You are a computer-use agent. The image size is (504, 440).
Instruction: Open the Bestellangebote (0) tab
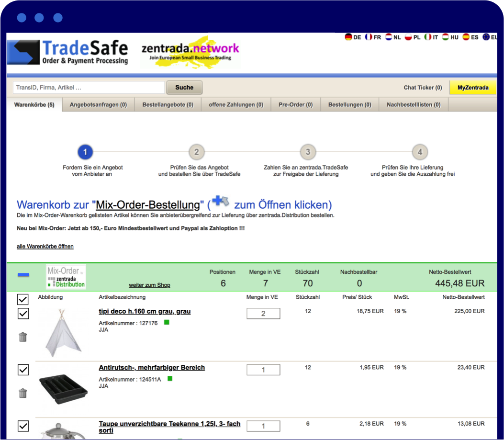(168, 104)
